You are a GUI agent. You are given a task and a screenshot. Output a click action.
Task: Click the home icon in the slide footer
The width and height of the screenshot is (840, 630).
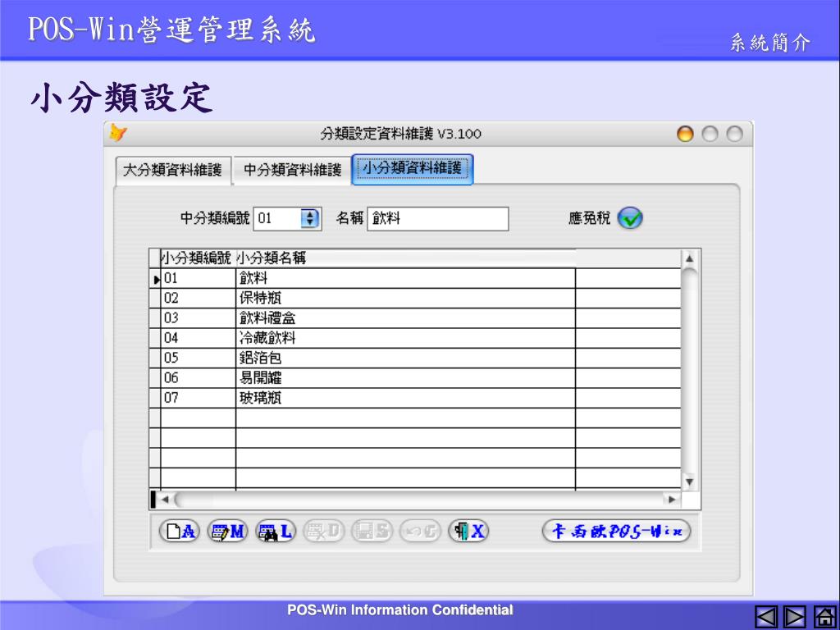click(x=824, y=617)
